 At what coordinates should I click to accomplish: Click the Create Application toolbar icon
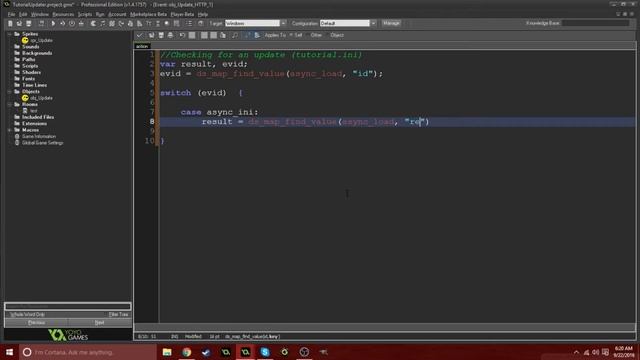[41, 23]
